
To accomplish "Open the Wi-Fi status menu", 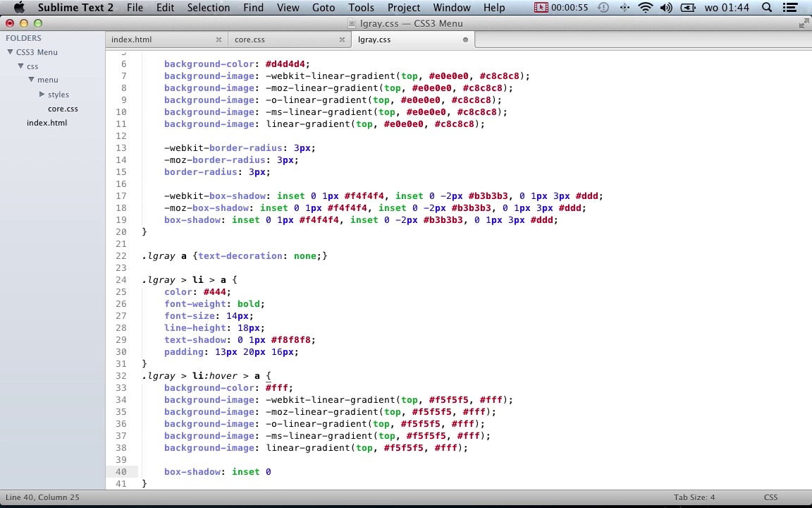I will click(x=645, y=7).
